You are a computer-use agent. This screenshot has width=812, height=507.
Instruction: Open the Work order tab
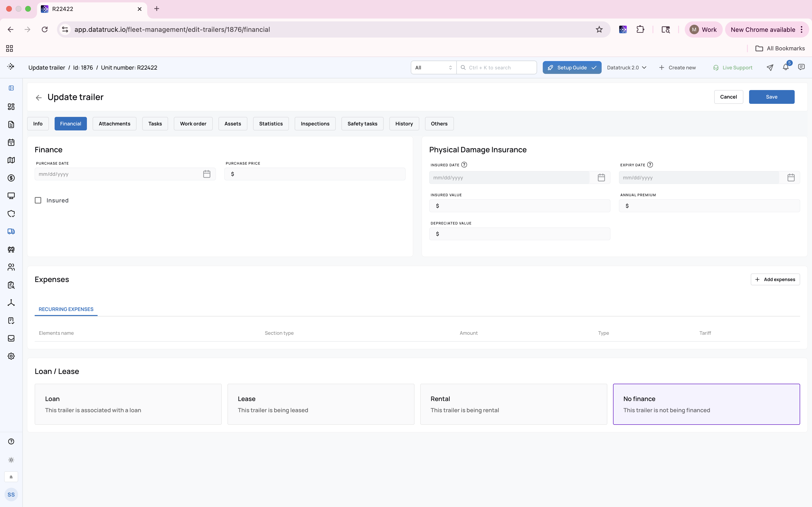click(x=193, y=124)
